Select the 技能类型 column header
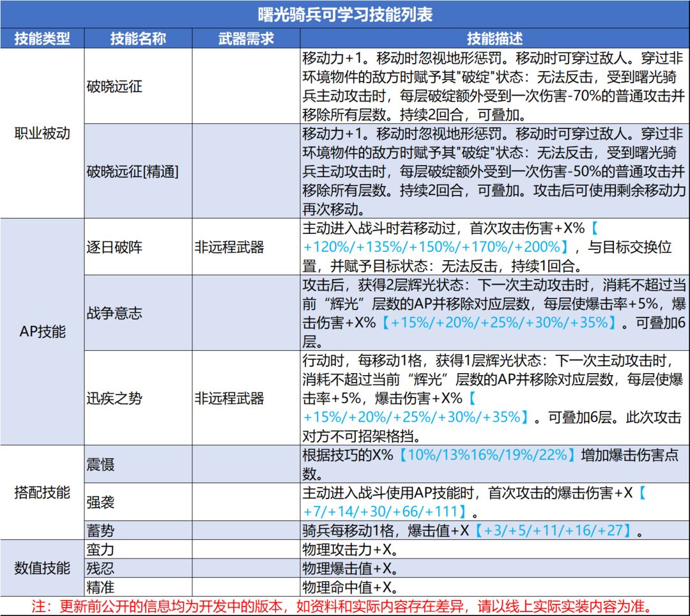The height and width of the screenshot is (616, 690). (42, 39)
